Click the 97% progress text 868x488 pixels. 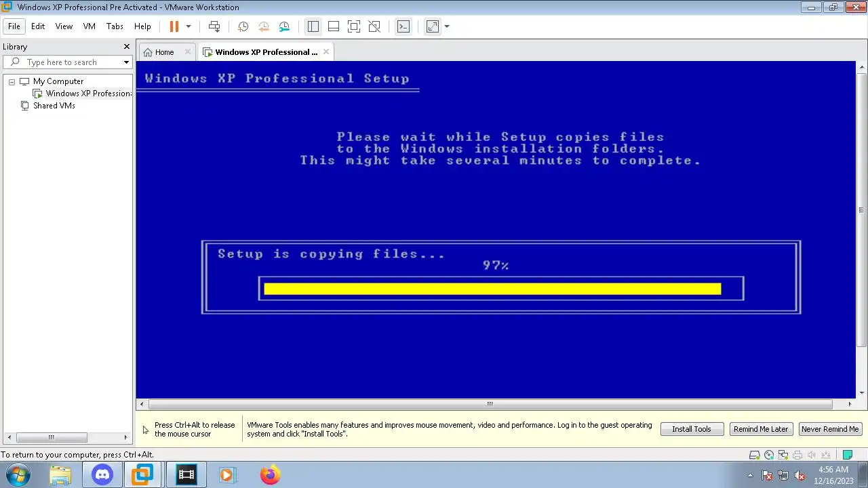496,266
